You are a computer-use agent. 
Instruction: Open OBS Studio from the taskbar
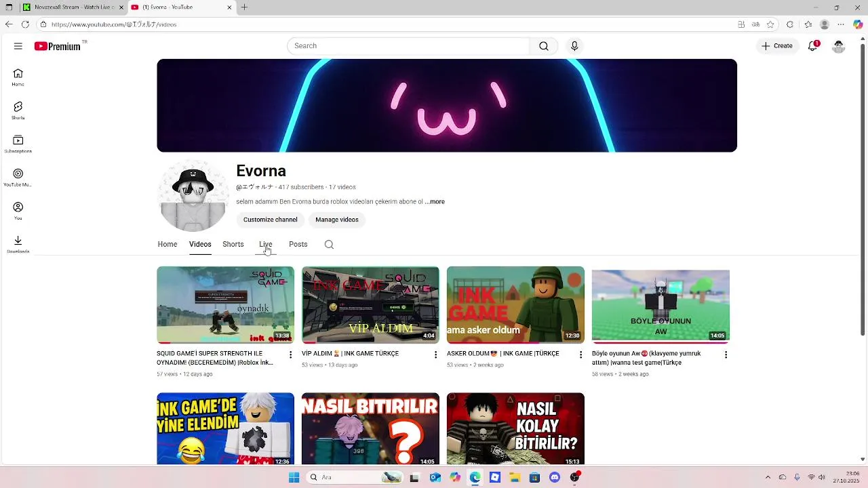tap(575, 478)
